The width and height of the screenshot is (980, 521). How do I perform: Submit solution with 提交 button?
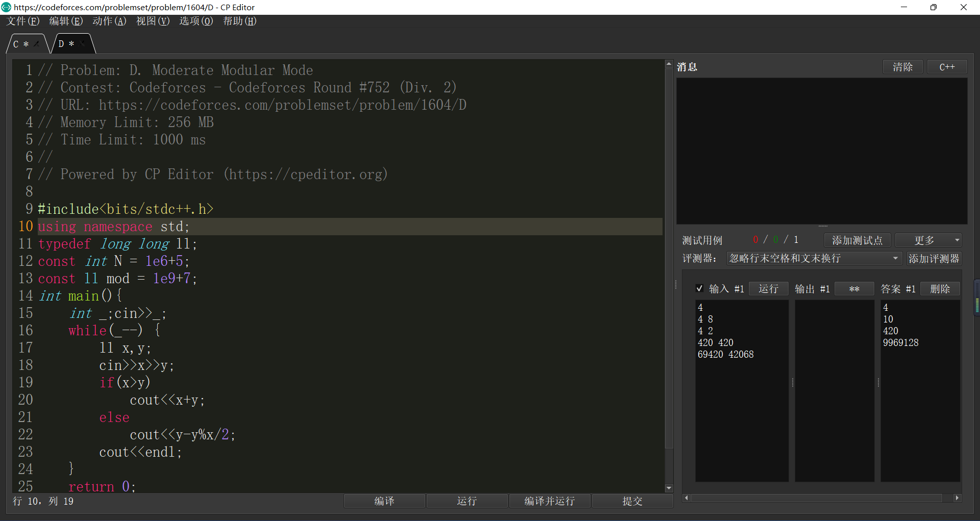632,501
